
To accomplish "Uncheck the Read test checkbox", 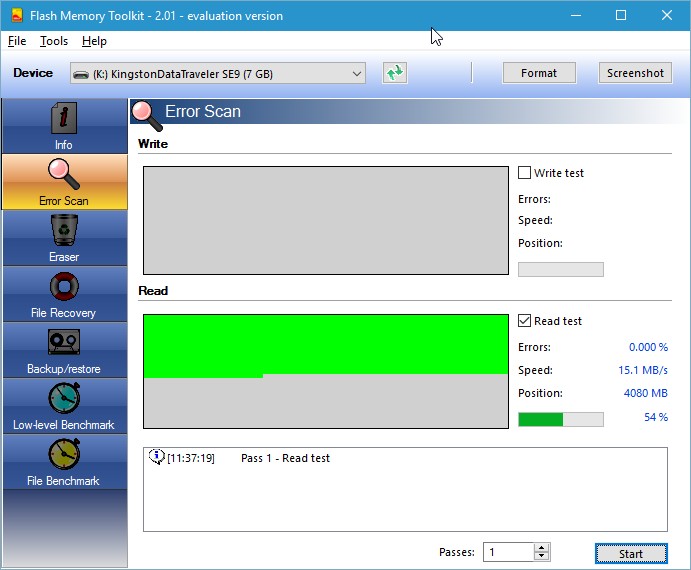I will coord(524,320).
